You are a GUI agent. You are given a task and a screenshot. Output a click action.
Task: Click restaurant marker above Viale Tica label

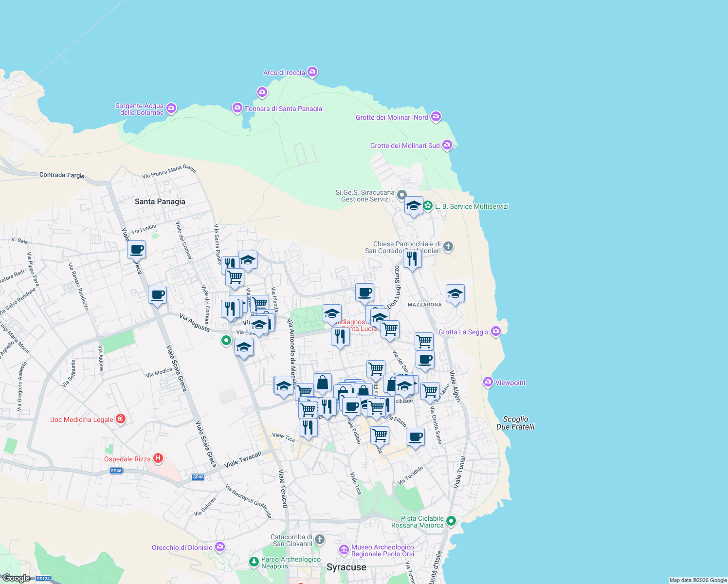(308, 429)
